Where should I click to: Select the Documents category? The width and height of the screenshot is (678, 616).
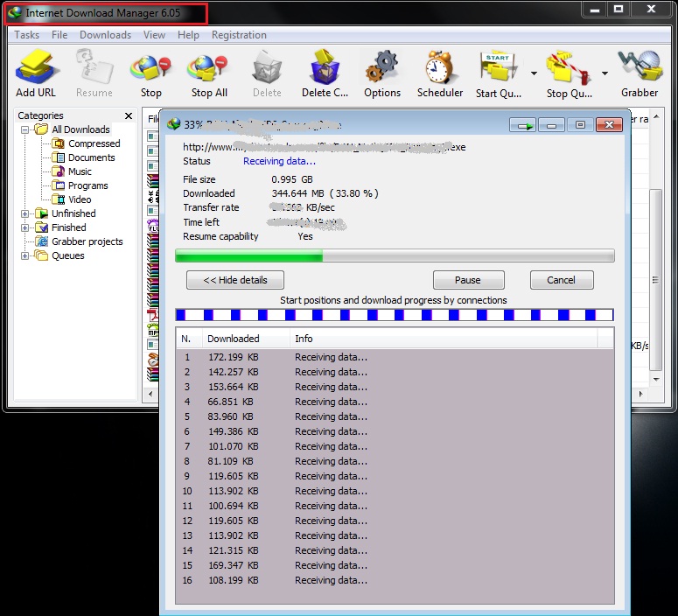click(x=91, y=157)
